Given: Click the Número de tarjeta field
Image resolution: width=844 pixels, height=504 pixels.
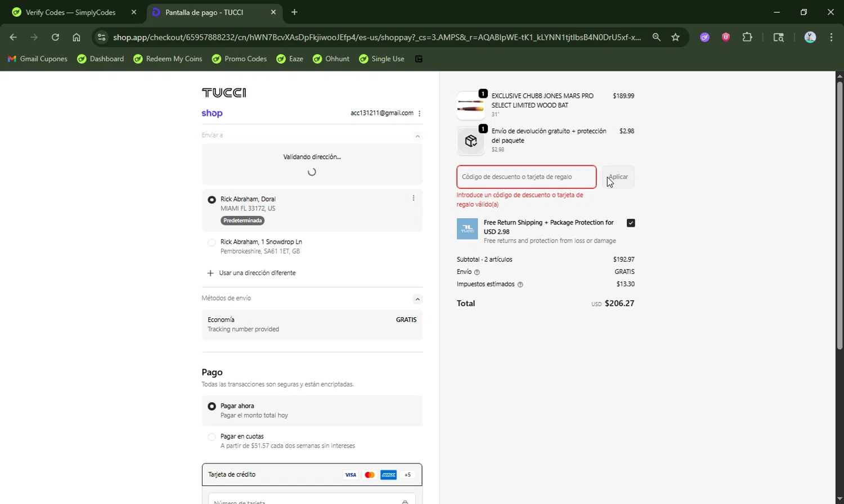Looking at the screenshot, I should (312, 499).
